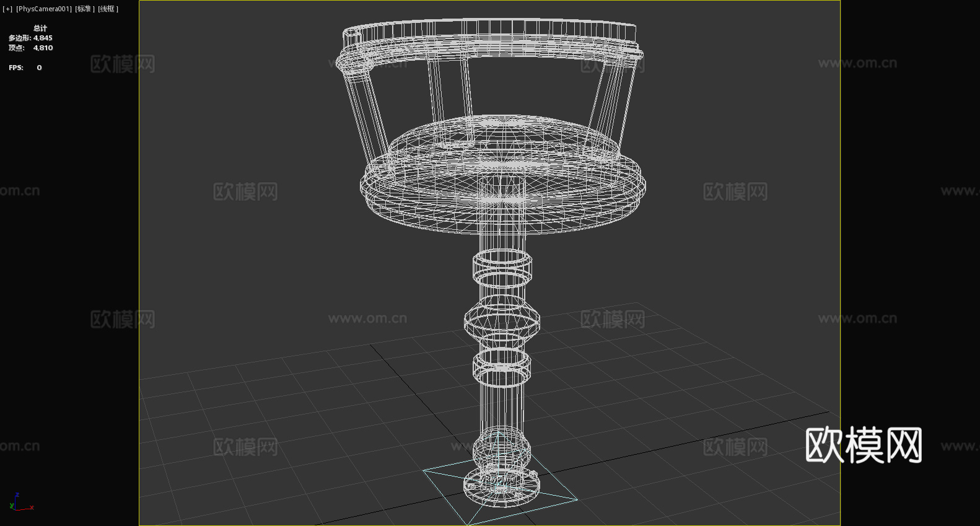980x526 pixels.
Task: Click the 总计 statistics header text
Action: pos(40,28)
